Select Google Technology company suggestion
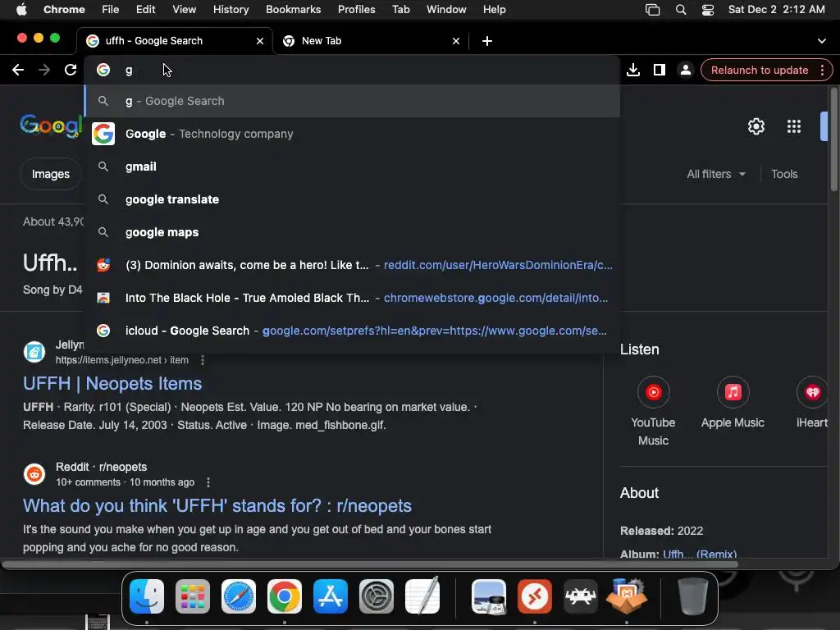This screenshot has width=840, height=630. pos(353,134)
